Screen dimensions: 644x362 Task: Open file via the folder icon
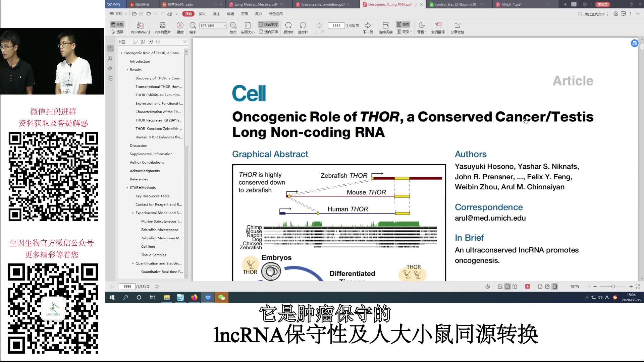135,14
